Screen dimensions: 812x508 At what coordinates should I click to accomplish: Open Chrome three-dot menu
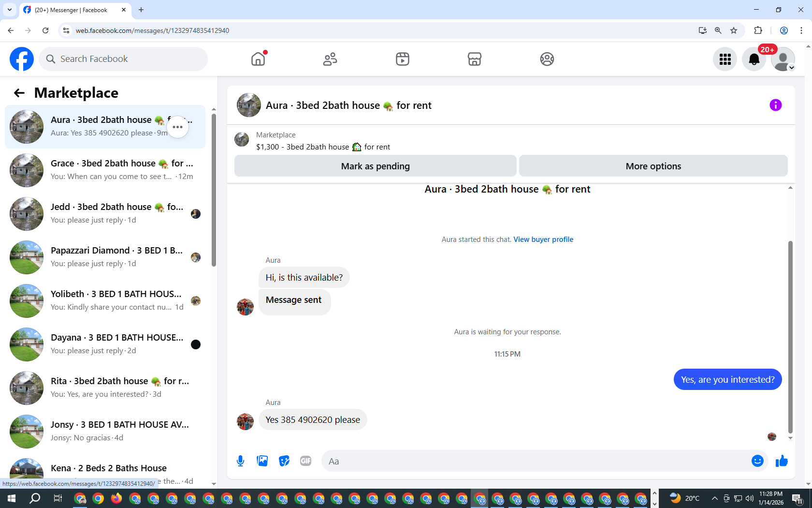coord(801,30)
